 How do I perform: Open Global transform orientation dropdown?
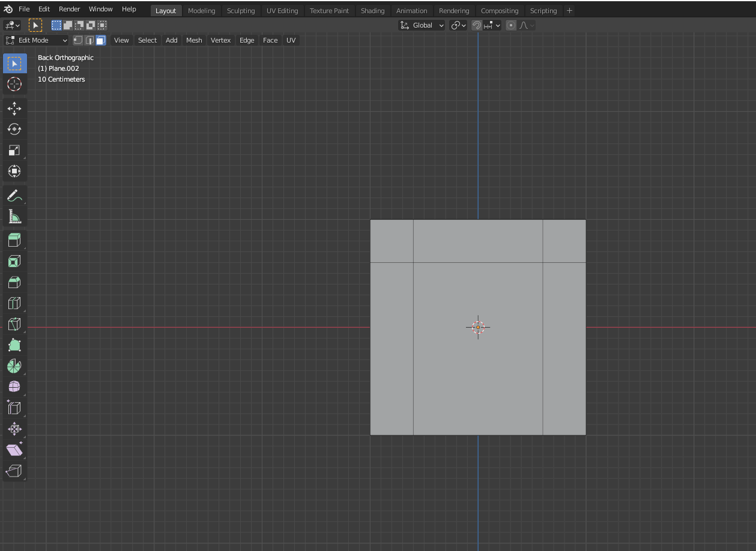click(x=422, y=25)
